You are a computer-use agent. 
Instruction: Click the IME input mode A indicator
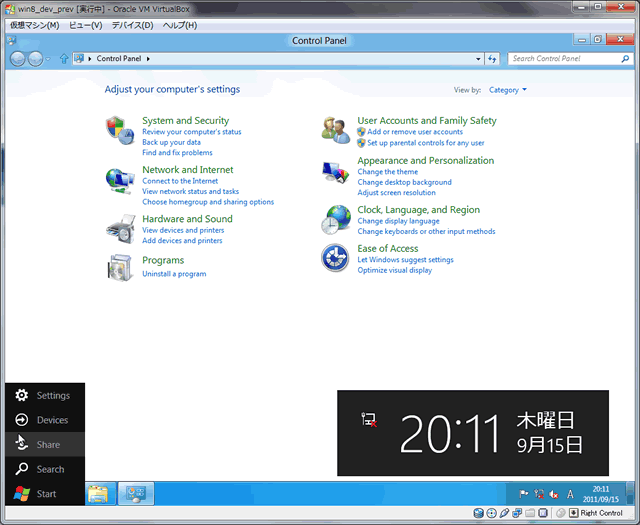(570, 494)
